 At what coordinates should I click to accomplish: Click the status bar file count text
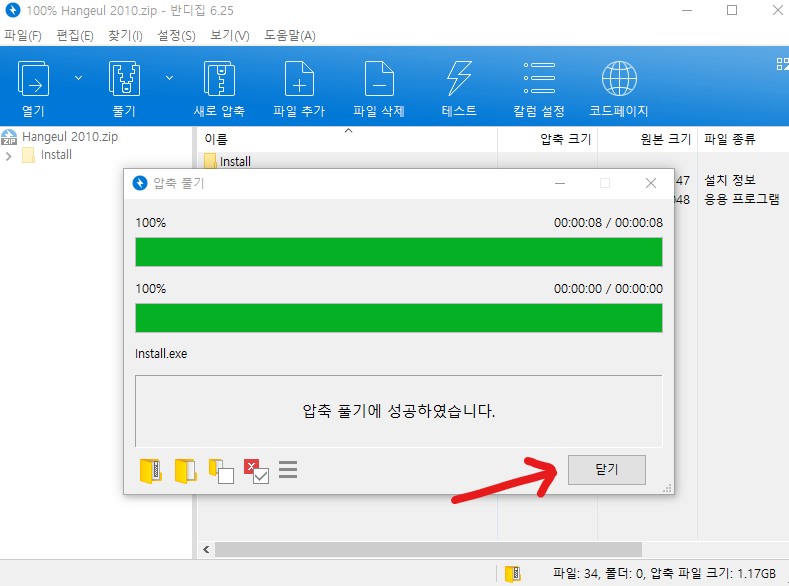[x=664, y=573]
